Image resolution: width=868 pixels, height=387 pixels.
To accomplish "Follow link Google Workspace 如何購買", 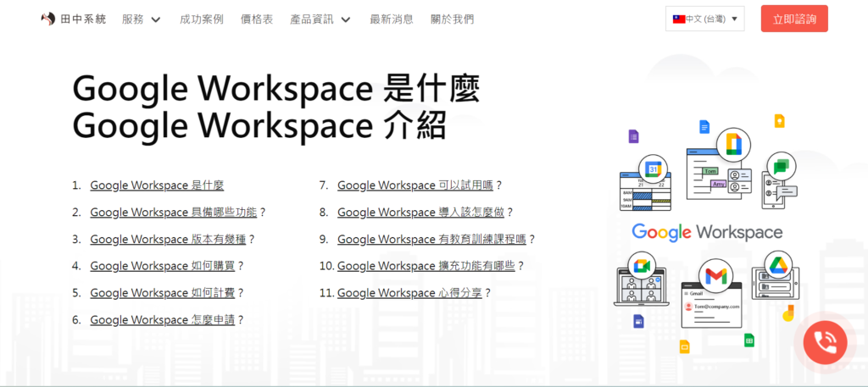I will coord(162,266).
